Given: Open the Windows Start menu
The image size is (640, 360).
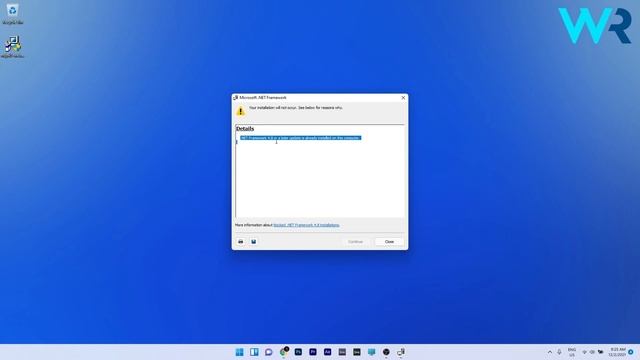Looking at the screenshot, I should coord(240,352).
